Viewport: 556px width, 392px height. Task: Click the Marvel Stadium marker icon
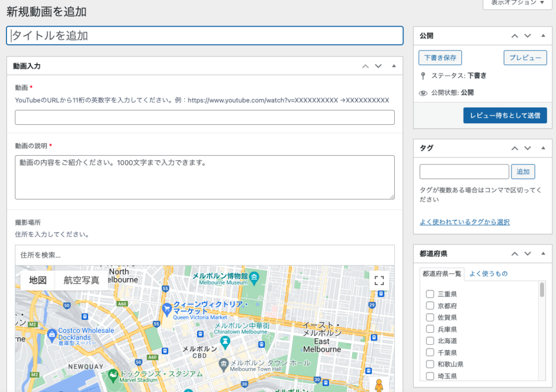[x=113, y=375]
